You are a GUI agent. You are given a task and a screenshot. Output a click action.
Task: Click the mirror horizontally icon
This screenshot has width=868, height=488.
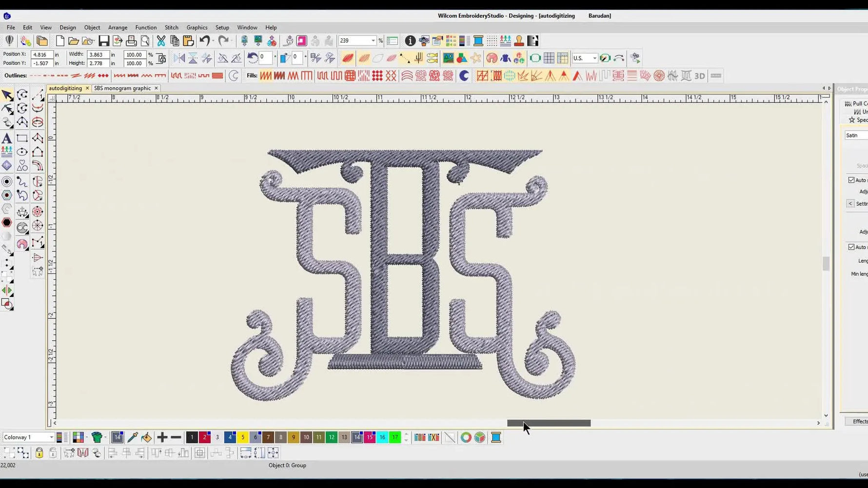click(179, 59)
